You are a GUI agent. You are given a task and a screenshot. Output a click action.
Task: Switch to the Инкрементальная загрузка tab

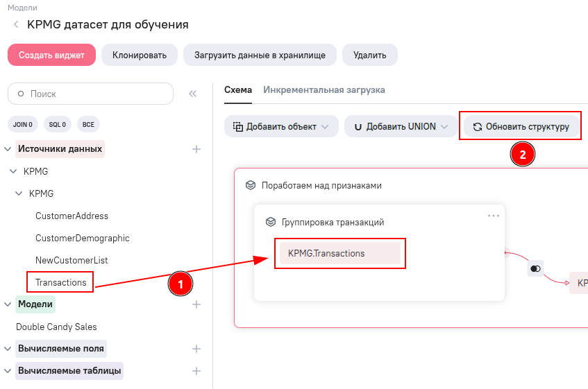(x=324, y=90)
